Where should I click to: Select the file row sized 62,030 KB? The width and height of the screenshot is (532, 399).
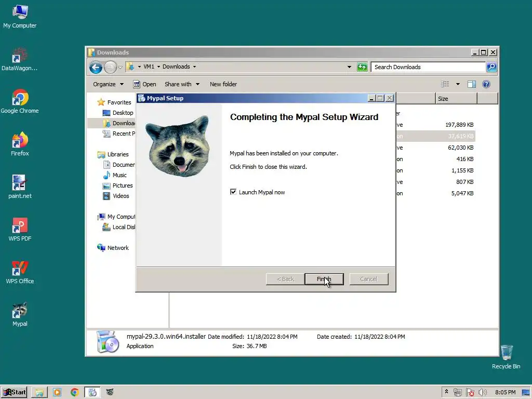point(436,148)
